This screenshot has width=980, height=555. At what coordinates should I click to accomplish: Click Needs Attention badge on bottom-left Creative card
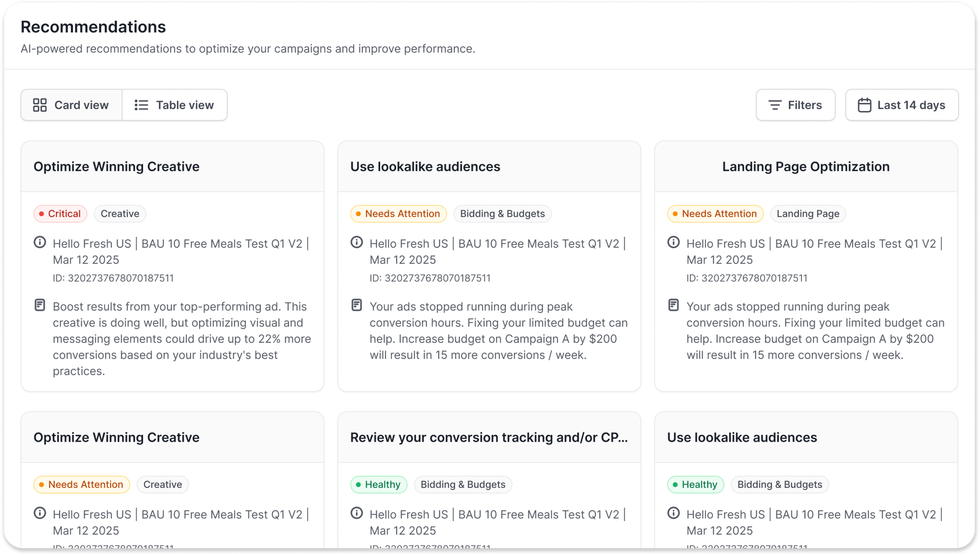tap(82, 484)
